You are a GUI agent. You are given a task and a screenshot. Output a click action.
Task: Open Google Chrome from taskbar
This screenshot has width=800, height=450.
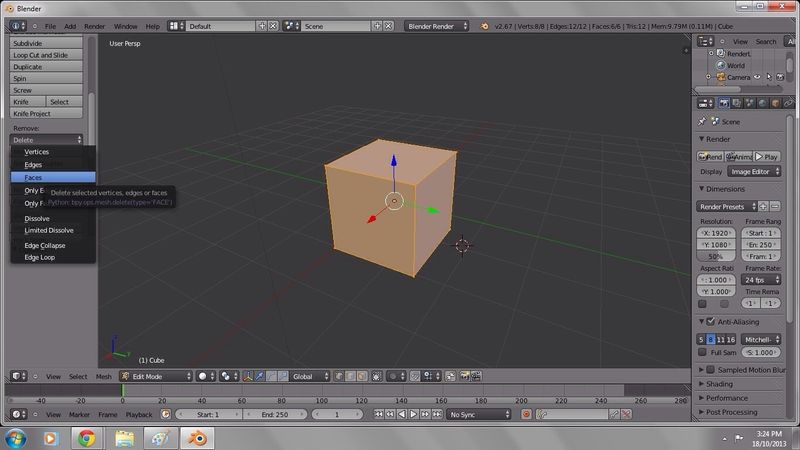(87, 438)
